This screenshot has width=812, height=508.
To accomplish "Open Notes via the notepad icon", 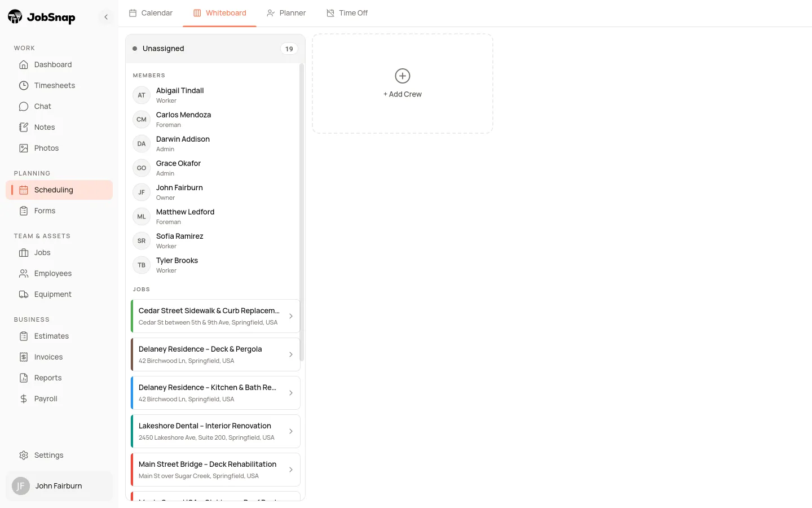I will pos(24,128).
